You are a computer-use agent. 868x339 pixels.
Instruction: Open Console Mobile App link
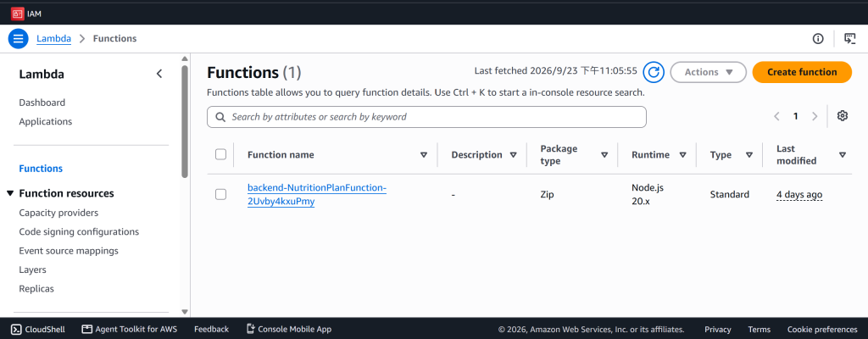pos(288,329)
